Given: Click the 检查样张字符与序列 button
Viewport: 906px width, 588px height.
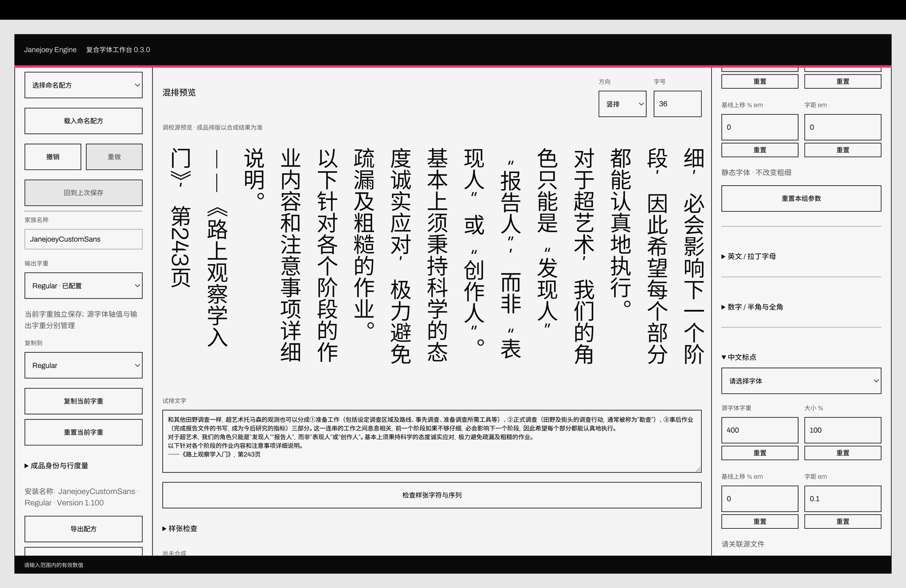Looking at the screenshot, I should 432,495.
